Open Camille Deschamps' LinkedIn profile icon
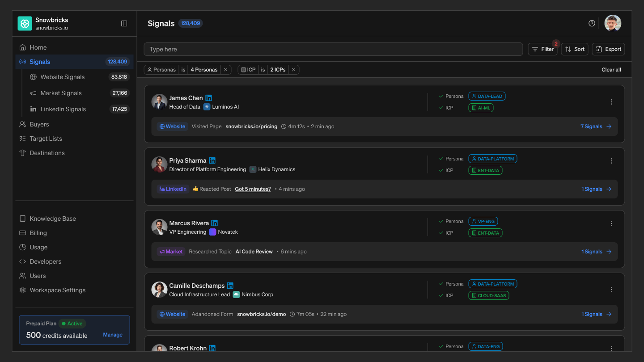The width and height of the screenshot is (644, 362). tap(230, 286)
